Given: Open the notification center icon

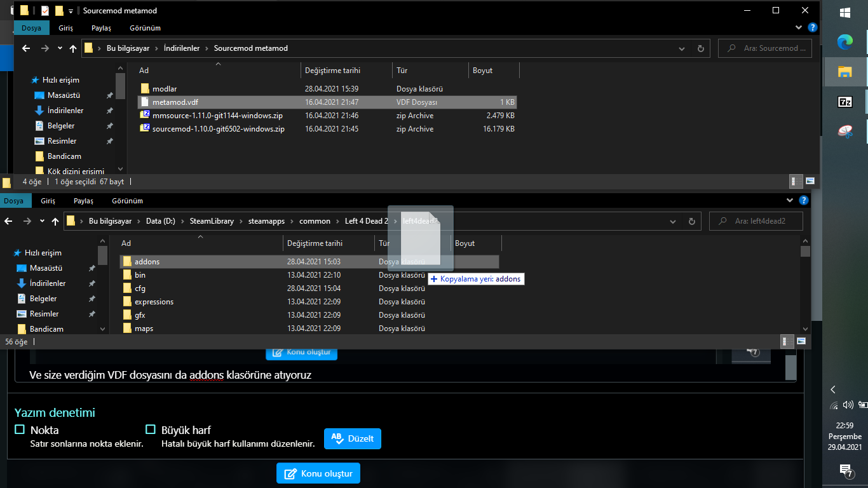Looking at the screenshot, I should (x=845, y=470).
